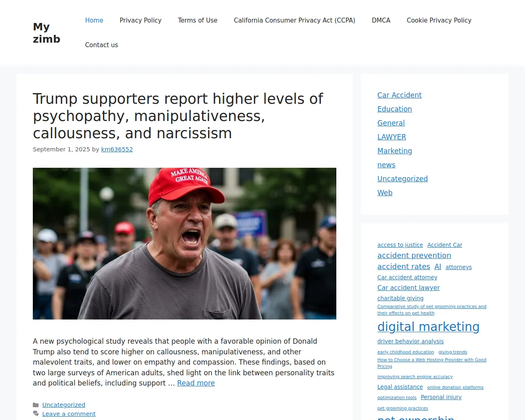525x420 pixels.
Task: View the Car accident attorney tag
Action: [x=407, y=277]
